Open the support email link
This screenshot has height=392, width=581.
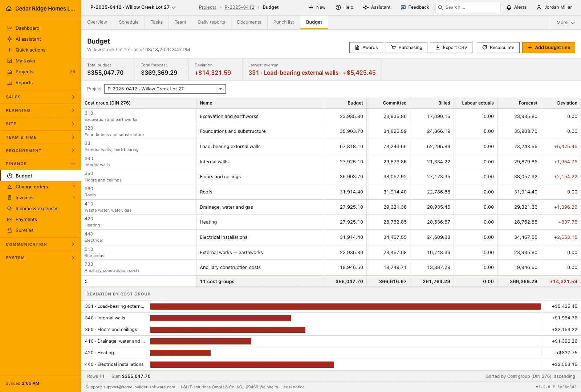point(139,387)
